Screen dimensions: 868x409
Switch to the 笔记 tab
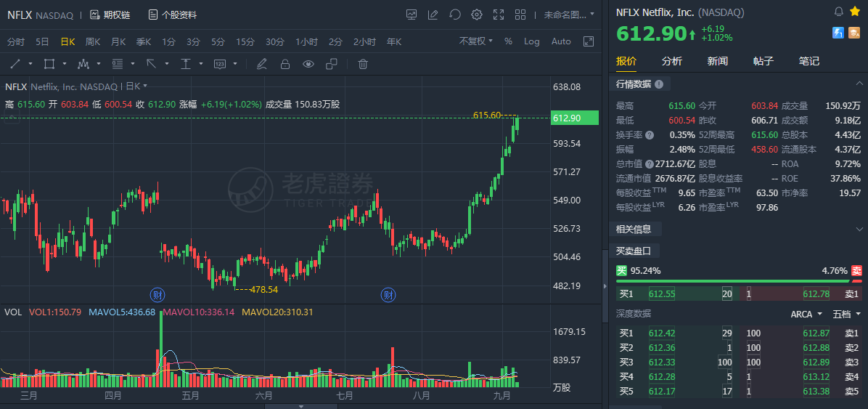tap(808, 61)
